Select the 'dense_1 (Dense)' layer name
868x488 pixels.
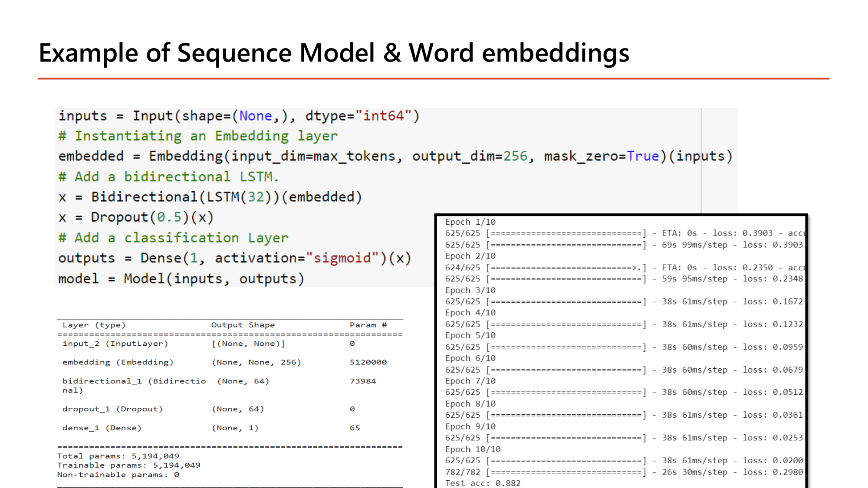click(x=102, y=428)
